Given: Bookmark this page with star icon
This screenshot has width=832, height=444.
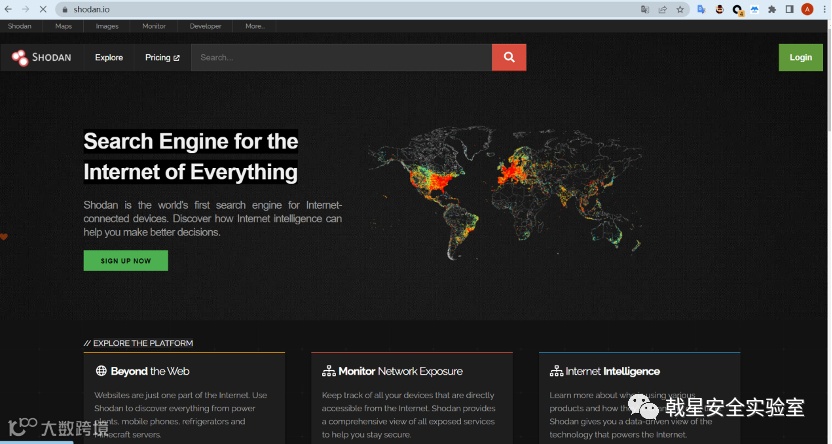Looking at the screenshot, I should (680, 10).
